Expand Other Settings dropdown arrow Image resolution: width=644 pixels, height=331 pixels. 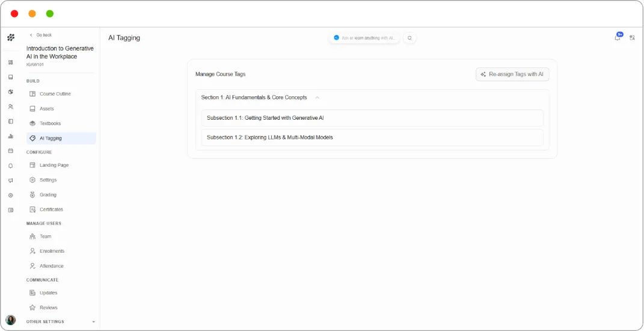[x=93, y=322]
